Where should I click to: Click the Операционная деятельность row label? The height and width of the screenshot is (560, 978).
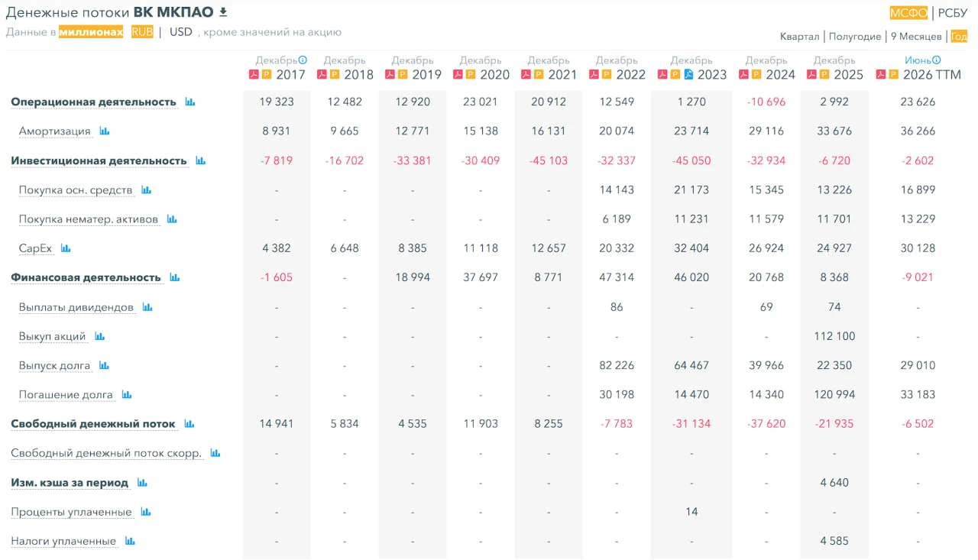93,102
